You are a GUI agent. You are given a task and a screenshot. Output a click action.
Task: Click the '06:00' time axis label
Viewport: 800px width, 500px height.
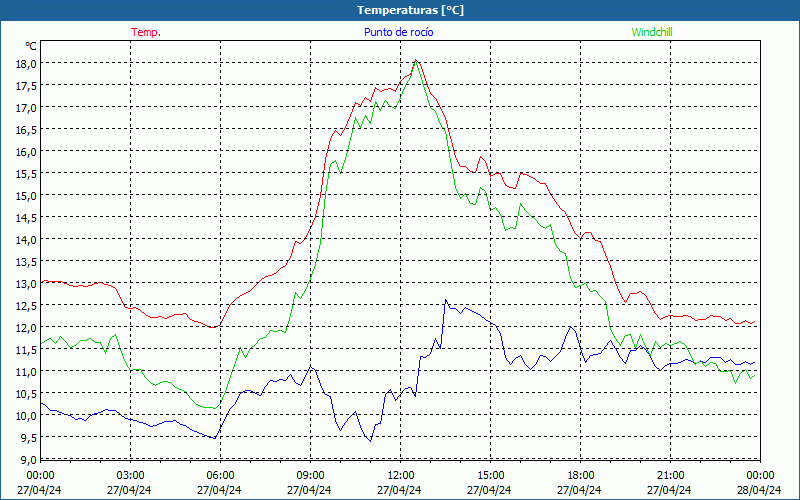(x=220, y=476)
